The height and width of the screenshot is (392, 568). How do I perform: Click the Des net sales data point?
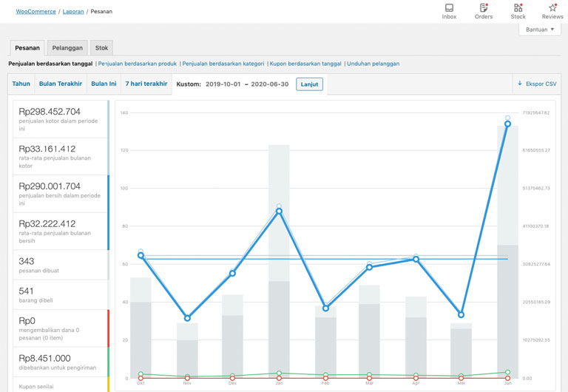point(232,273)
